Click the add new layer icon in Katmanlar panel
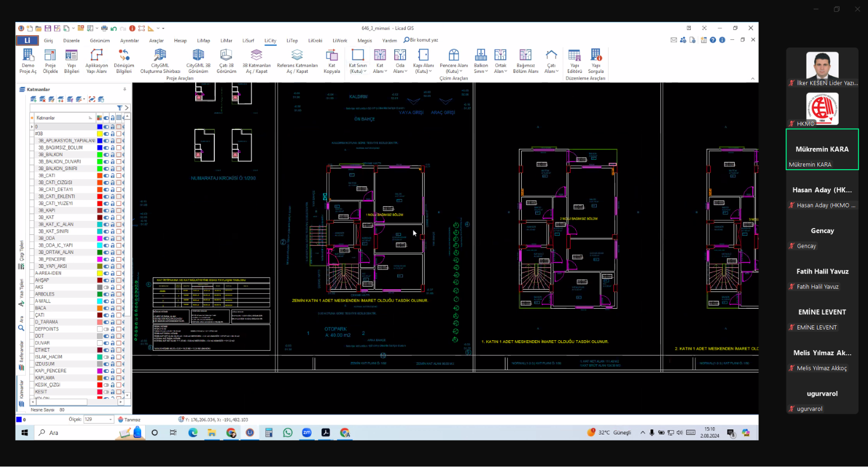This screenshot has height=467, width=868. [34, 99]
